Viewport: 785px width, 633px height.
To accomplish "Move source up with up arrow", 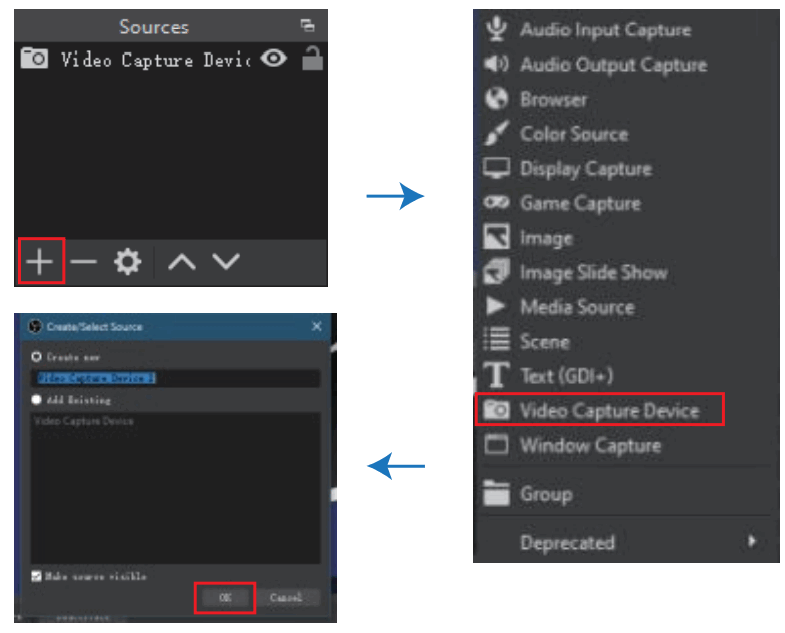I will pyautogui.click(x=182, y=261).
